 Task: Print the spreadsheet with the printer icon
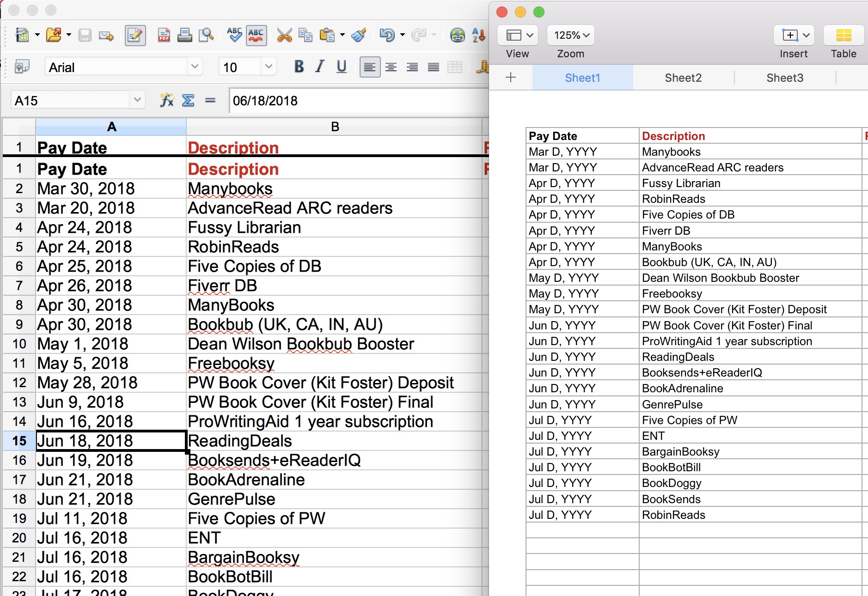tap(185, 35)
